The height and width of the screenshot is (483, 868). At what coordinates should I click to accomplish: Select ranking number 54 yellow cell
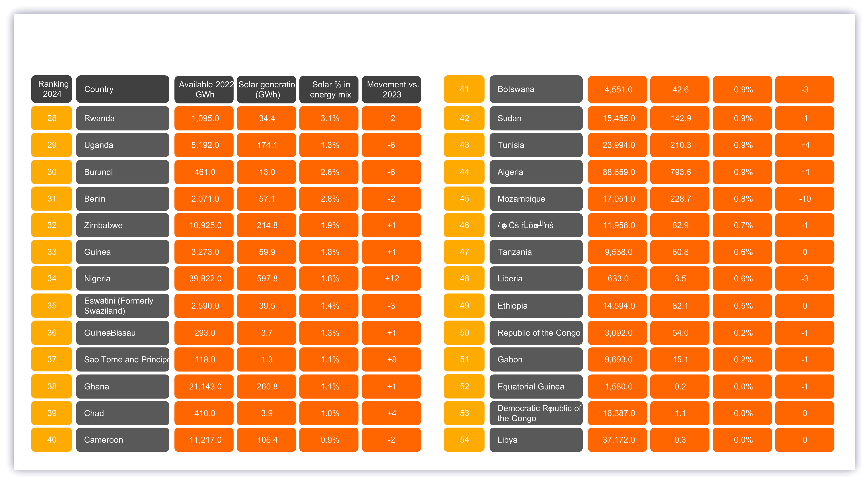tap(464, 440)
